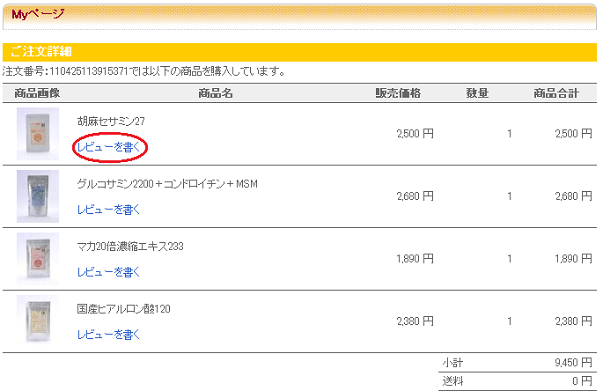Click circled レビューを書く link under 胡麻セサミン27
603x391 pixels.
tap(108, 147)
